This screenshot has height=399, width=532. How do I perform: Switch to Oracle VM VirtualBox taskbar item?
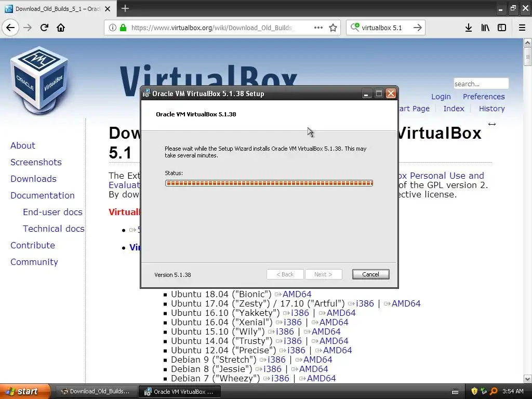[x=180, y=392]
